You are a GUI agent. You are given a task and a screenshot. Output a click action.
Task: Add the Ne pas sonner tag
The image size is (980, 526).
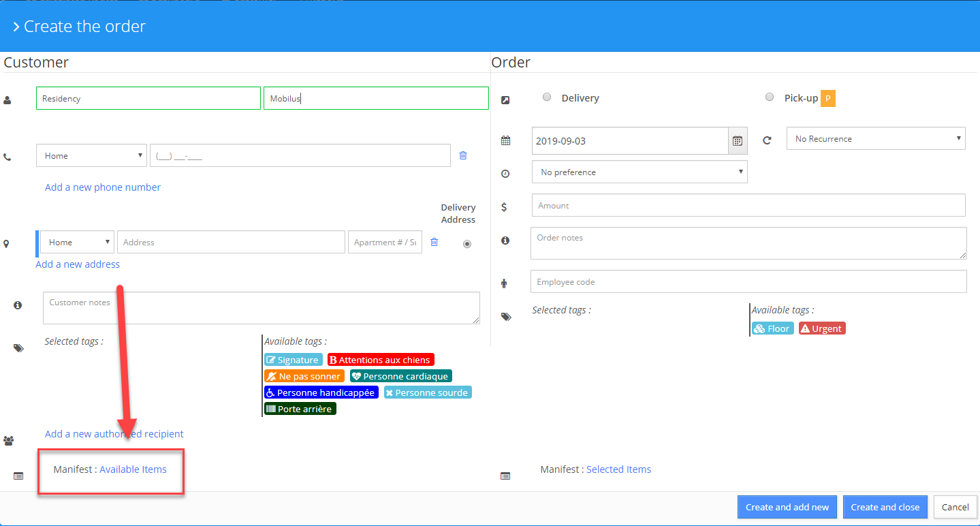(x=304, y=376)
